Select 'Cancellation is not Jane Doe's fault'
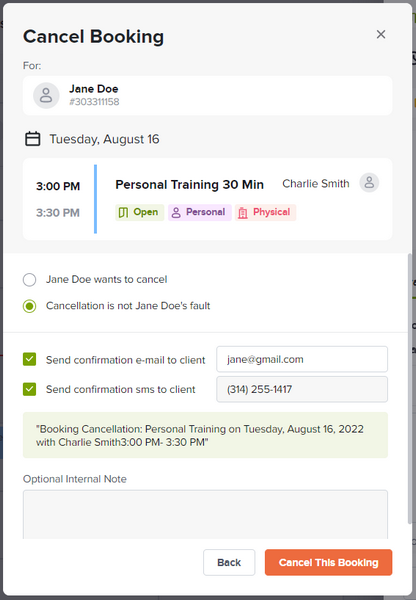 click(29, 306)
